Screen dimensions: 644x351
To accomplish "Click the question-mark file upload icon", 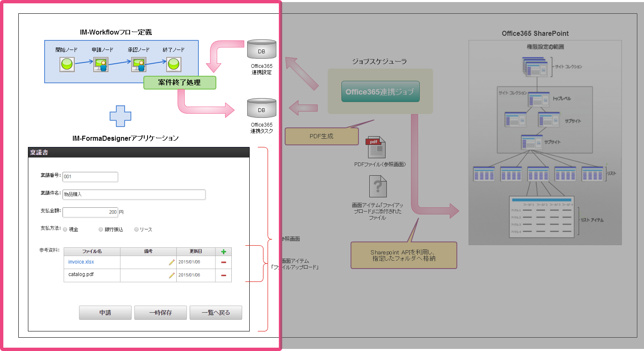I will [x=377, y=187].
